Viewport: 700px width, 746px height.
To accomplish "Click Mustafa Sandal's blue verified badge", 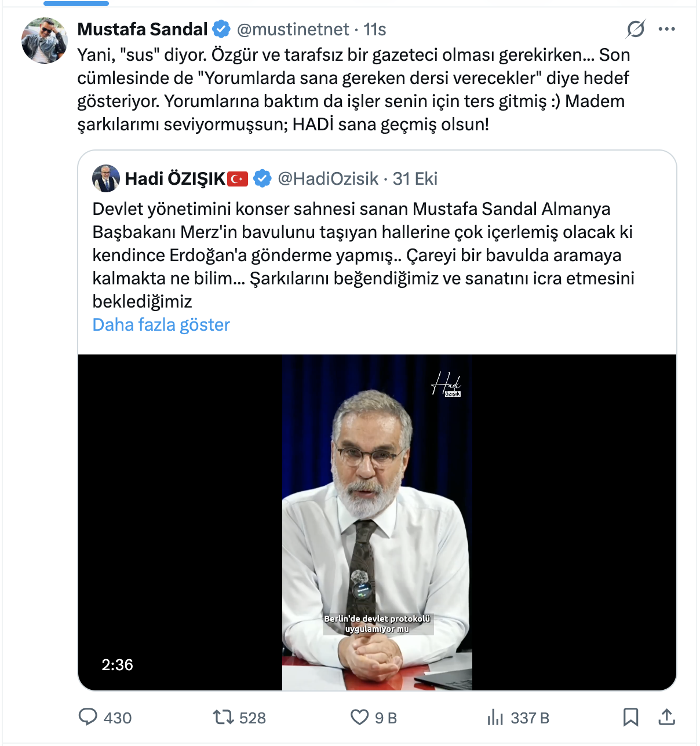I will 221,29.
